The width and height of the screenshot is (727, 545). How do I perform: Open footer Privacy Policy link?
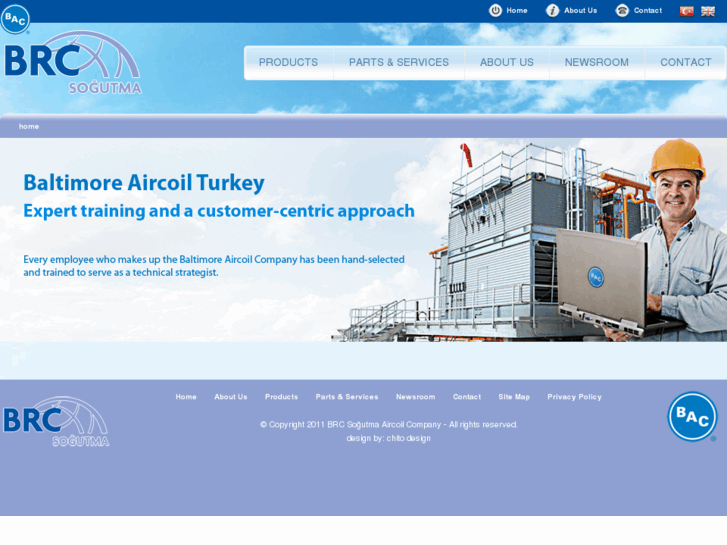click(574, 397)
